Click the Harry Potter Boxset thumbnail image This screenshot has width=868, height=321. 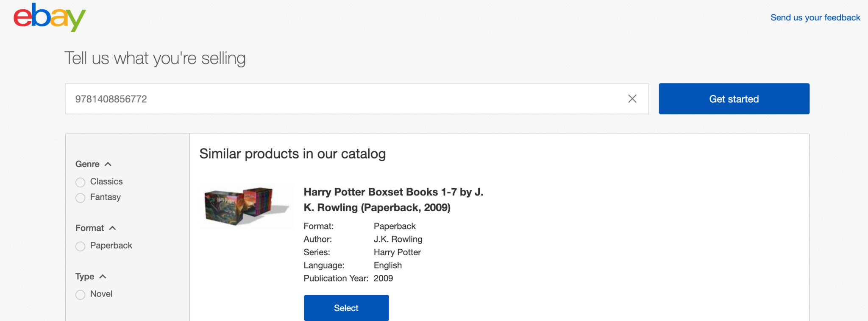pos(246,207)
